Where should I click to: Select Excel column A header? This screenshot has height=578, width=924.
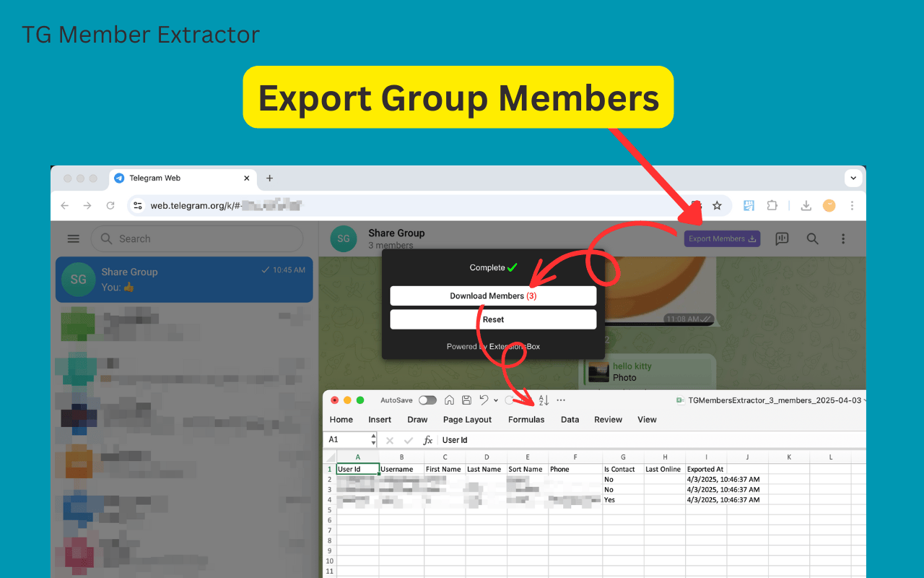(x=358, y=457)
